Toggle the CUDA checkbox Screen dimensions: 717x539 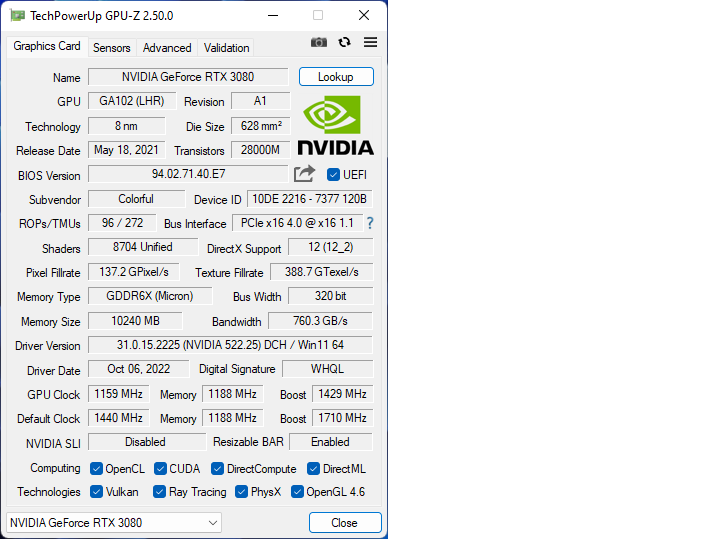pos(160,469)
